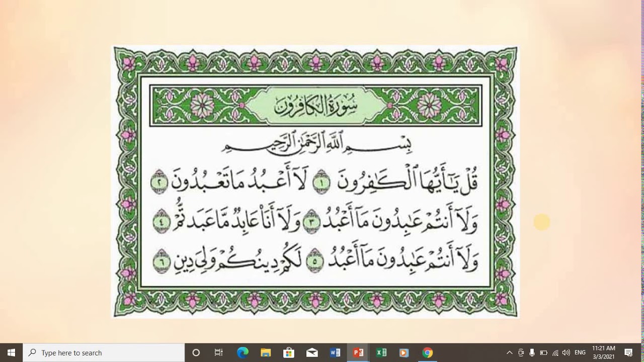Image resolution: width=644 pixels, height=362 pixels.
Task: Open File Explorer from the taskbar
Action: pos(266,352)
